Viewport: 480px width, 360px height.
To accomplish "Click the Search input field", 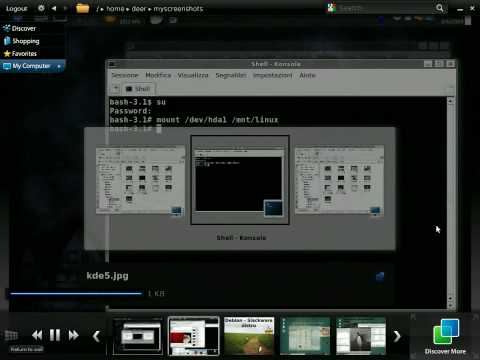I will [385, 8].
